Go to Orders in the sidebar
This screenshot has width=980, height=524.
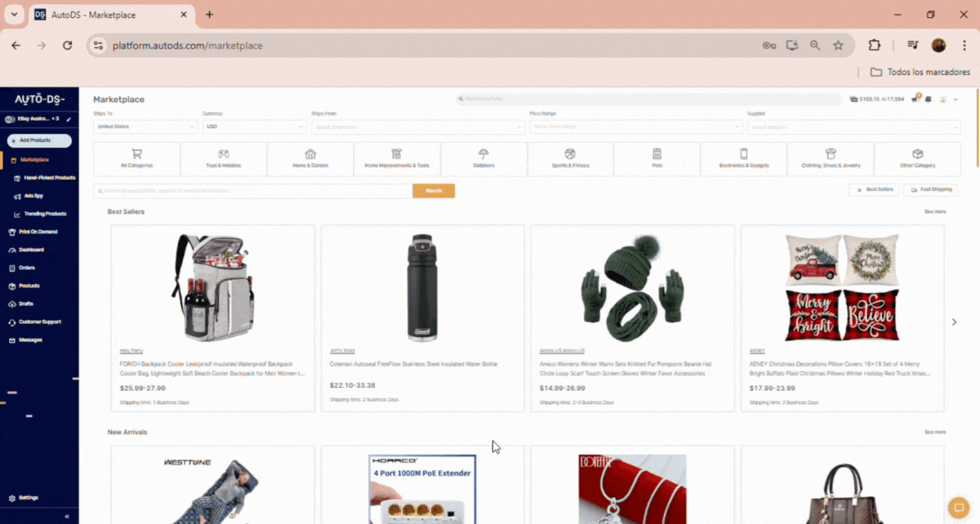click(x=26, y=268)
